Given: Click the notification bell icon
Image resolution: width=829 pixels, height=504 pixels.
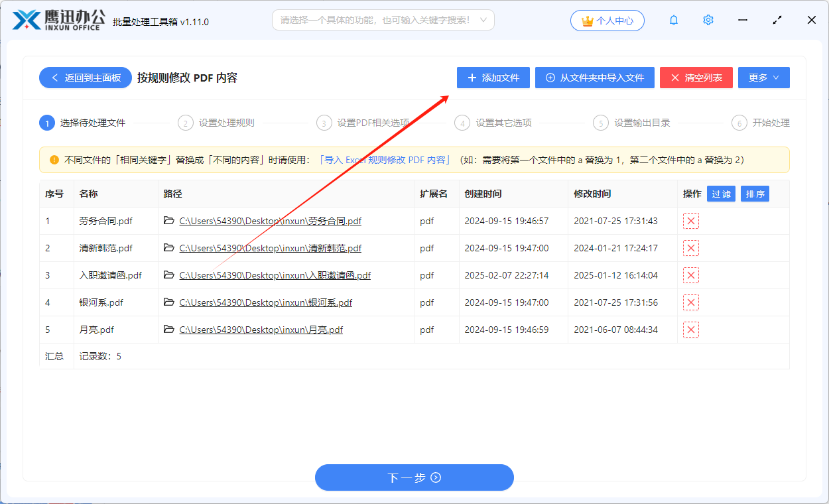Looking at the screenshot, I should (674, 21).
